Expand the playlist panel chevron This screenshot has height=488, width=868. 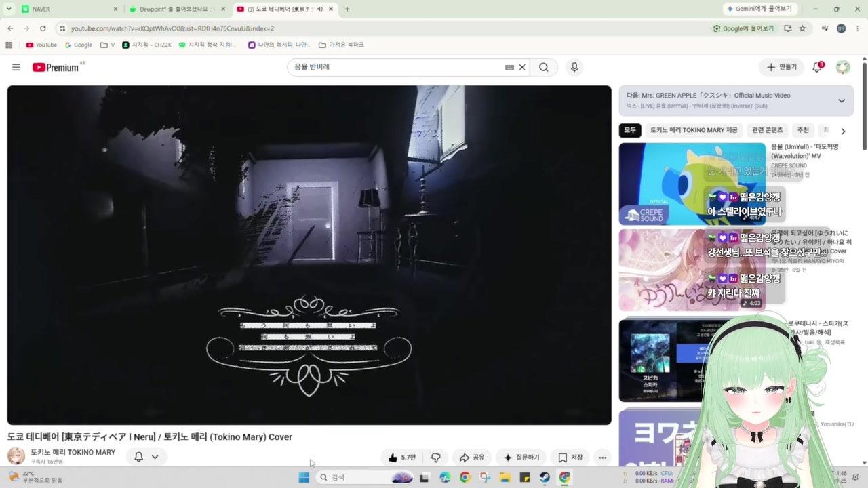[x=842, y=100]
